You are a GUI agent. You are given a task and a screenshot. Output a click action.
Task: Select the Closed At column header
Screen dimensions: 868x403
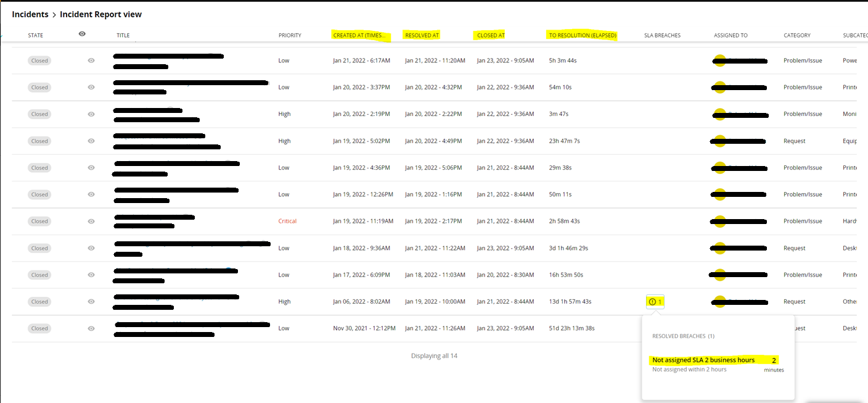[491, 35]
